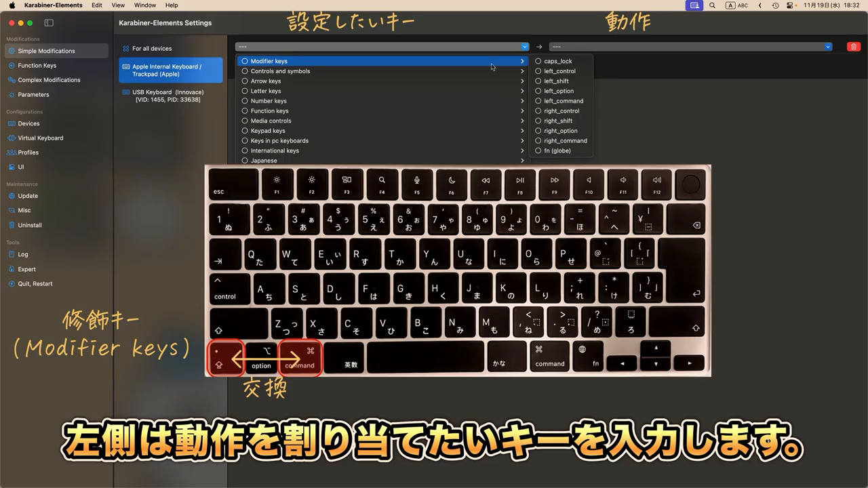The height and width of the screenshot is (488, 868).
Task: Expand the Letter keys submenu
Action: pyautogui.click(x=266, y=91)
